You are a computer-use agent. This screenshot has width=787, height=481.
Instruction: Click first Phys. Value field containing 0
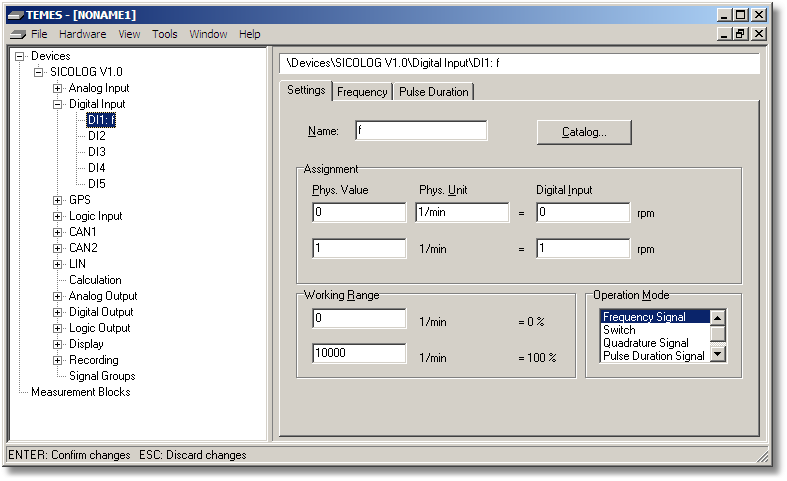click(359, 212)
